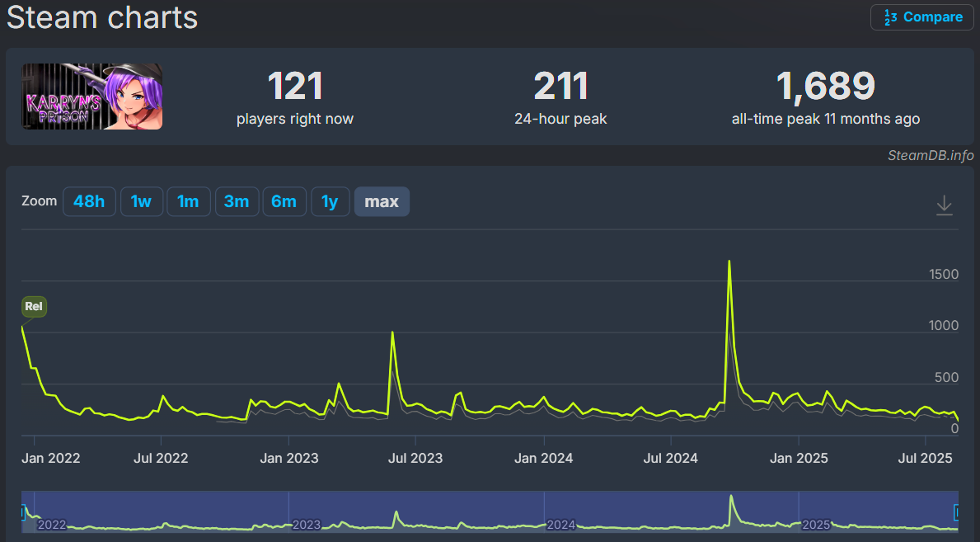Click the left handle of the navigator range

point(23,512)
